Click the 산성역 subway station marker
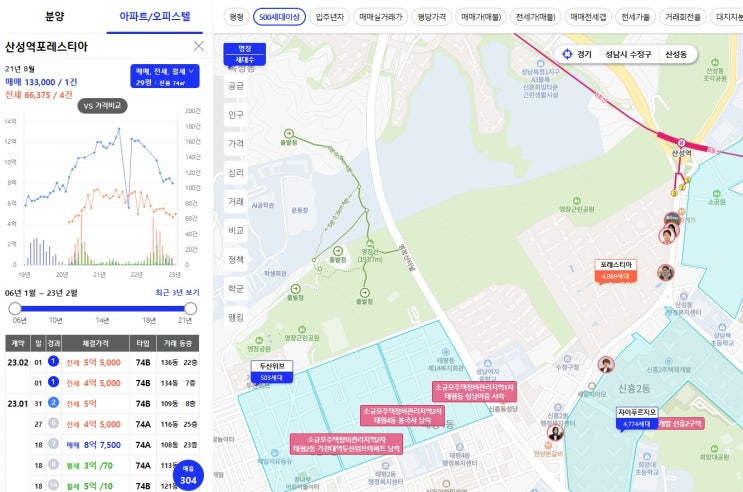Screen dimensions: 743x492 coord(681,143)
